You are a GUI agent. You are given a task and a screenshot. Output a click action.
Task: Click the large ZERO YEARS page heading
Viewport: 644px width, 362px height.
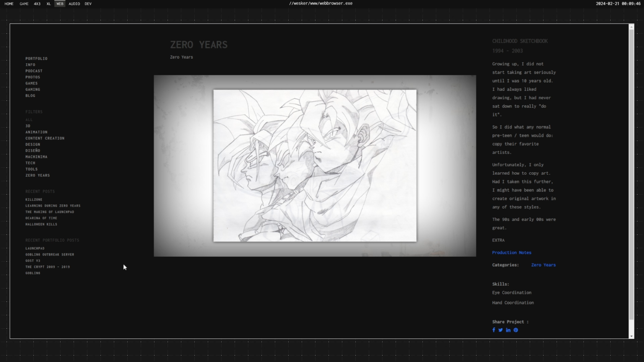(199, 45)
